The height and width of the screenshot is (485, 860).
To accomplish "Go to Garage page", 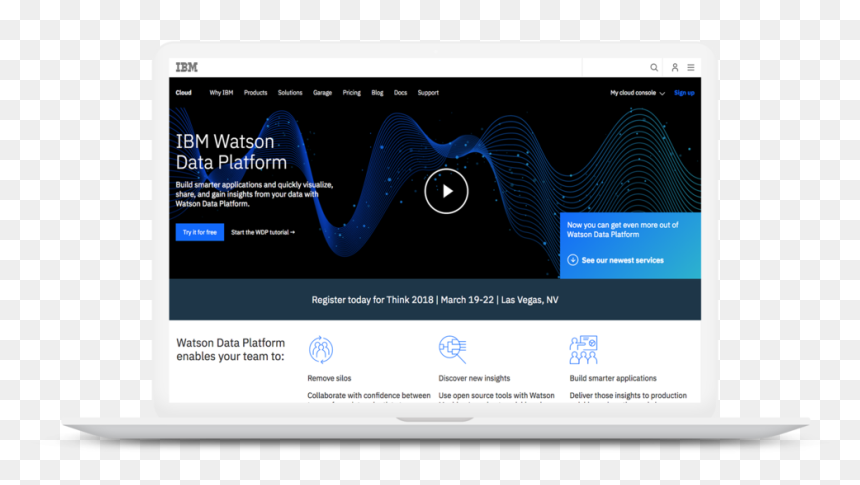I will pyautogui.click(x=322, y=93).
